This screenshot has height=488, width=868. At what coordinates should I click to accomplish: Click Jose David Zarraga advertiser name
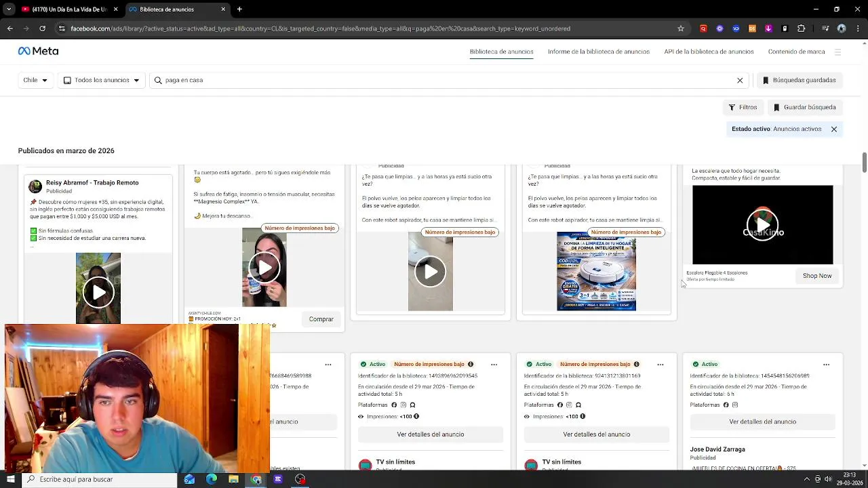click(x=717, y=449)
